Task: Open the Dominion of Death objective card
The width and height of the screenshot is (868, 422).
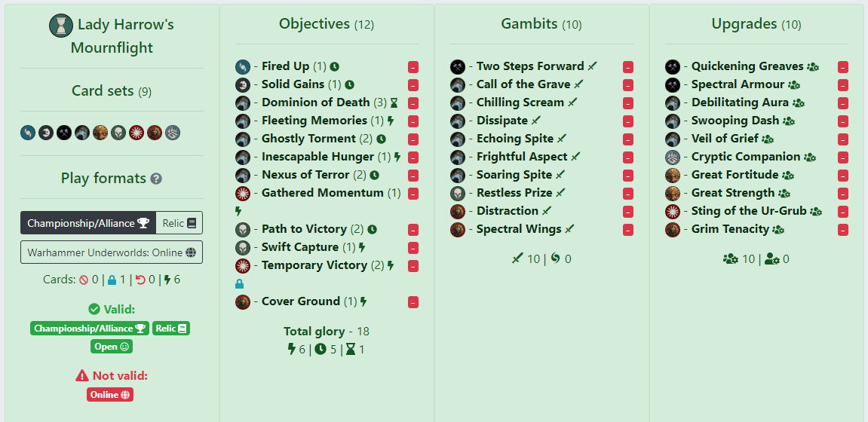Action: click(315, 102)
